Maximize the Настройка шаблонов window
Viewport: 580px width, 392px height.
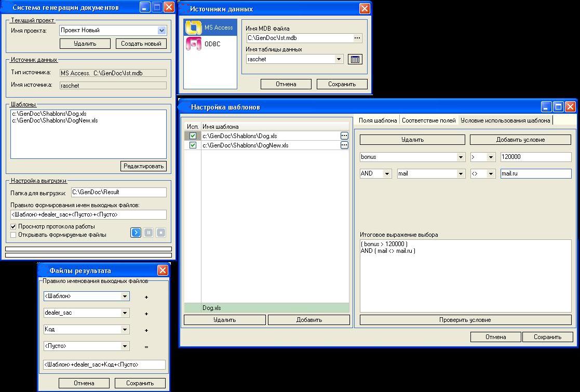tap(558, 107)
